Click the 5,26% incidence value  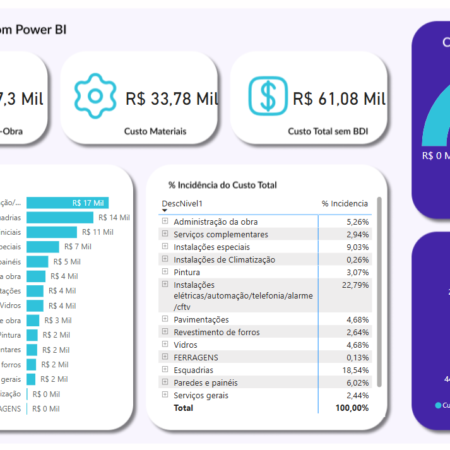tap(357, 222)
